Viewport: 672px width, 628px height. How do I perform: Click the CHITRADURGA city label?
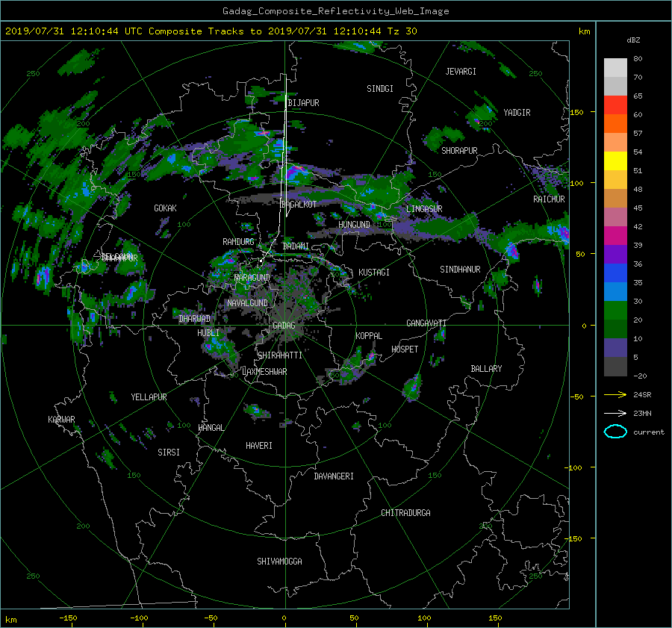tap(405, 513)
